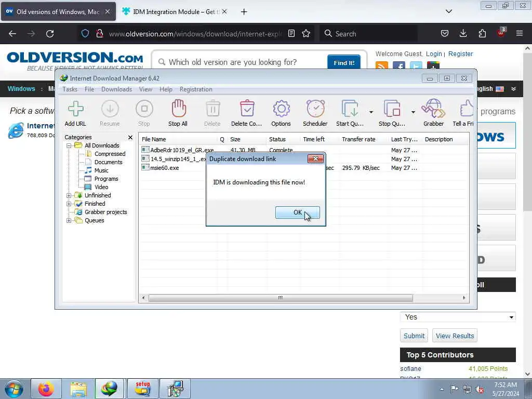Click View Results button

click(455, 336)
